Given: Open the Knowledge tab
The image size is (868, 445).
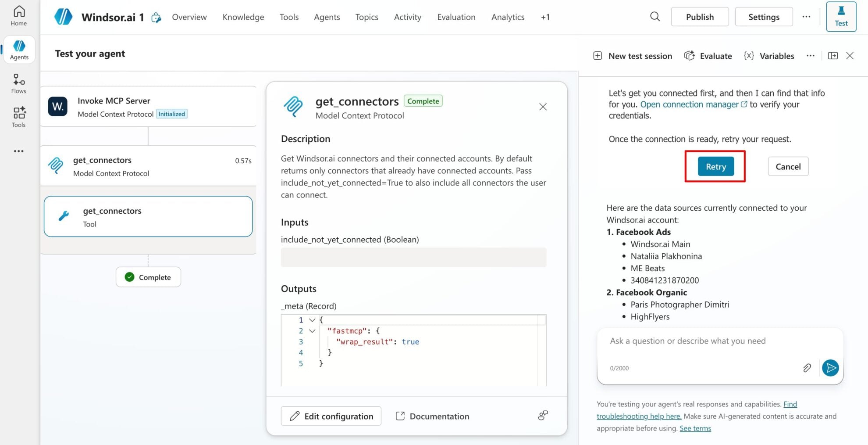Looking at the screenshot, I should click(x=243, y=17).
